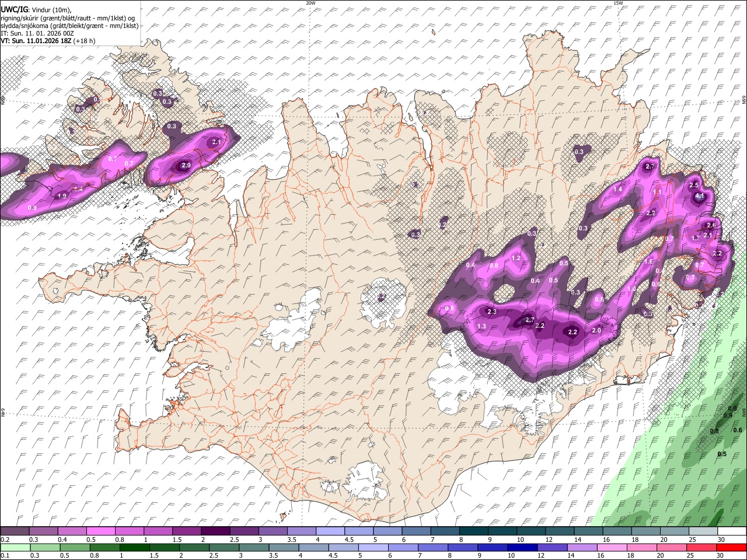Pick the darkest green rain swatch between 1 and 1.5
The image size is (747, 560).
[135, 548]
